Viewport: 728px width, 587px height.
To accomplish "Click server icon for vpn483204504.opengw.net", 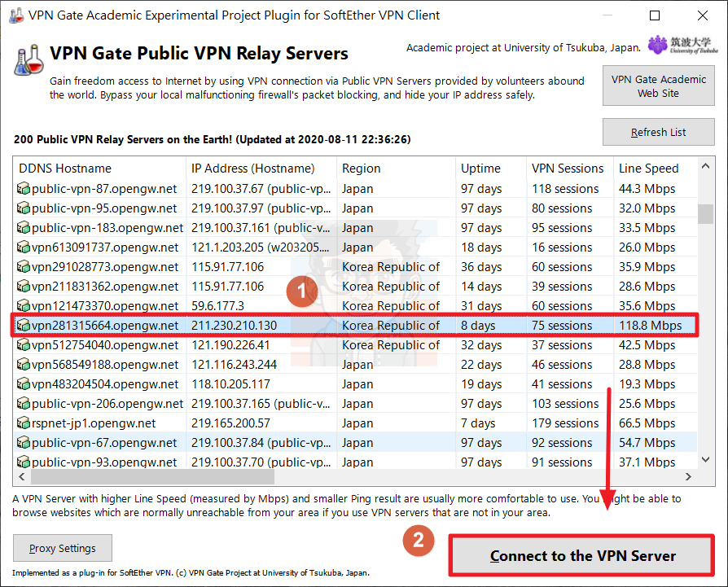I will click(24, 384).
